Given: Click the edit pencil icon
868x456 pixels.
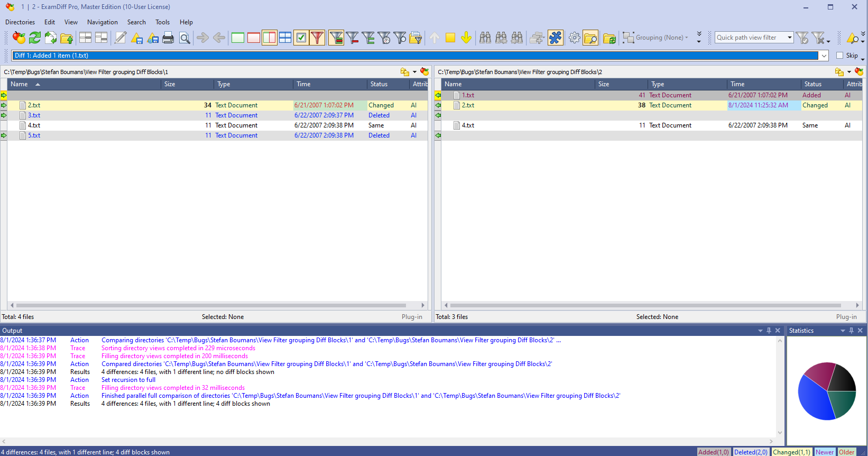Looking at the screenshot, I should coord(121,38).
